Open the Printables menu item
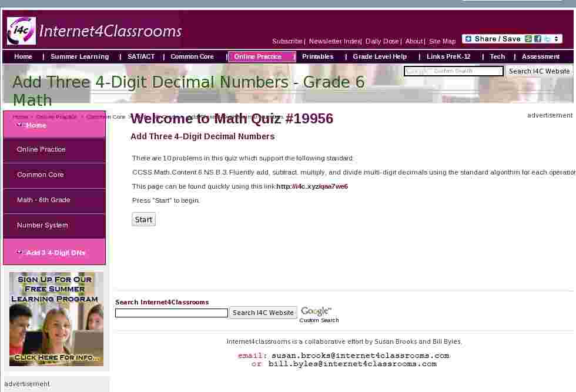This screenshot has width=576, height=392. click(x=318, y=56)
